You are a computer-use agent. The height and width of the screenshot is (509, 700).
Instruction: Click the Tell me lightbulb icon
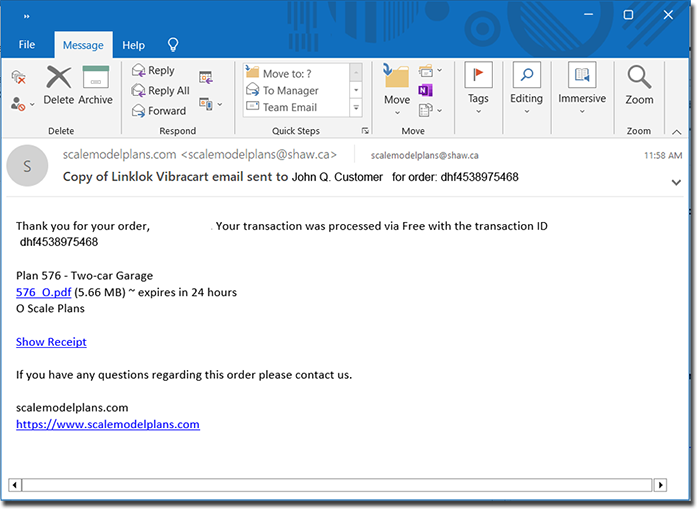[173, 45]
